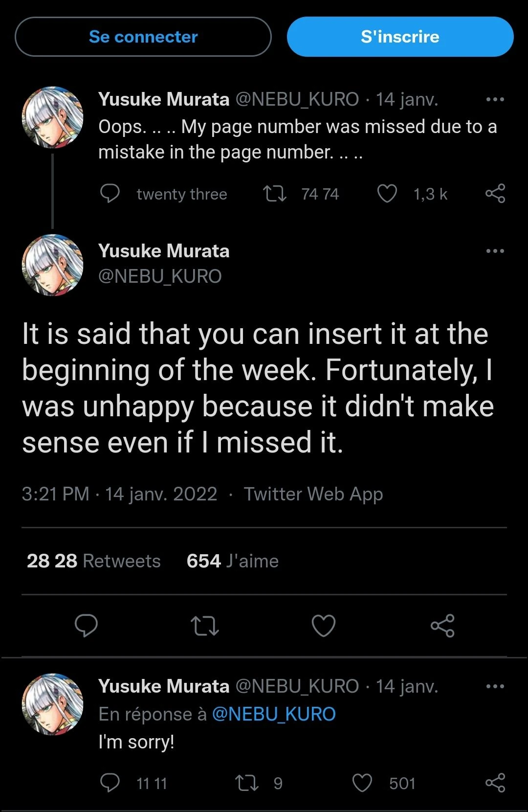
Task: Click the Se connecter button
Action: click(143, 37)
